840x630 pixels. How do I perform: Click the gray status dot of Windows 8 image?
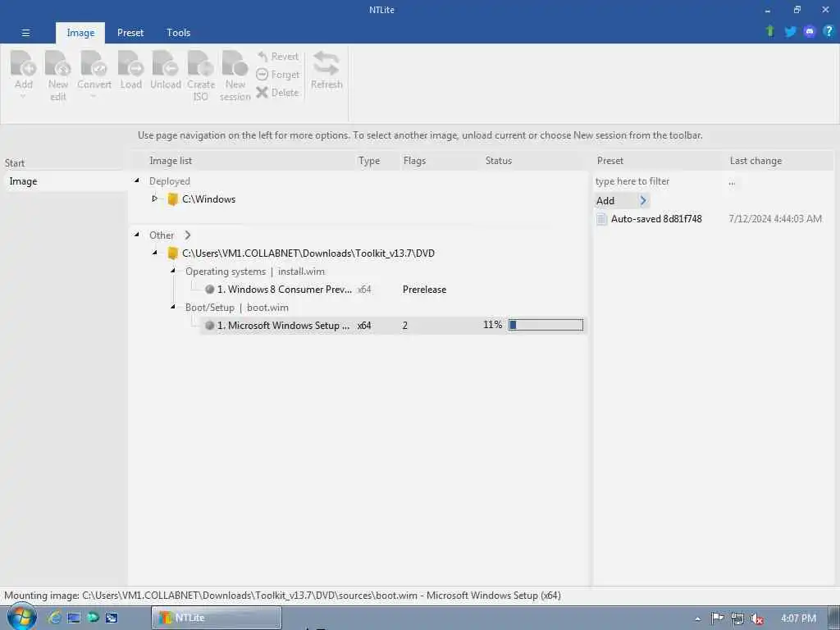[209, 290]
